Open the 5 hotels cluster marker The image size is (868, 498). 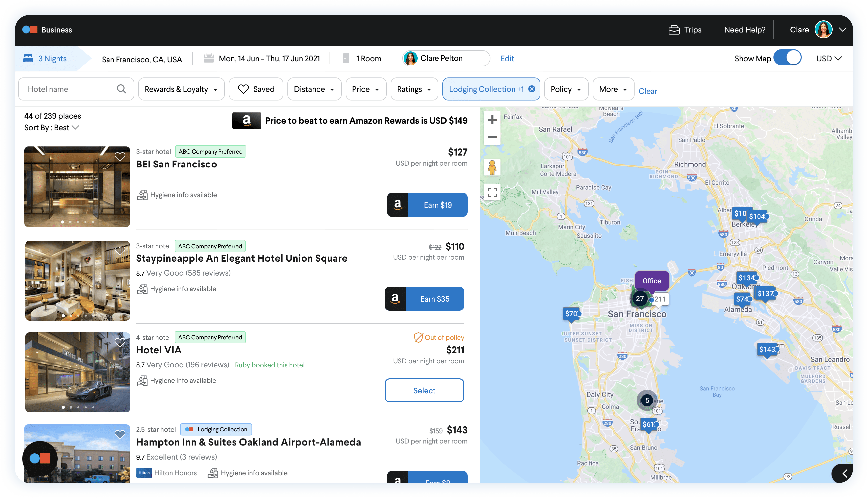(x=647, y=400)
